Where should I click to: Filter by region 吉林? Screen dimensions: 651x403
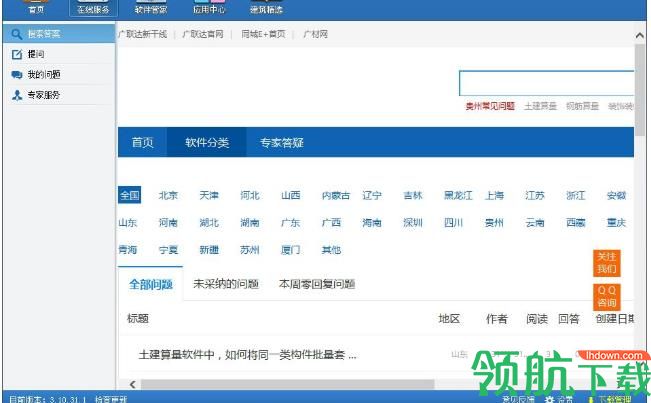(x=413, y=195)
